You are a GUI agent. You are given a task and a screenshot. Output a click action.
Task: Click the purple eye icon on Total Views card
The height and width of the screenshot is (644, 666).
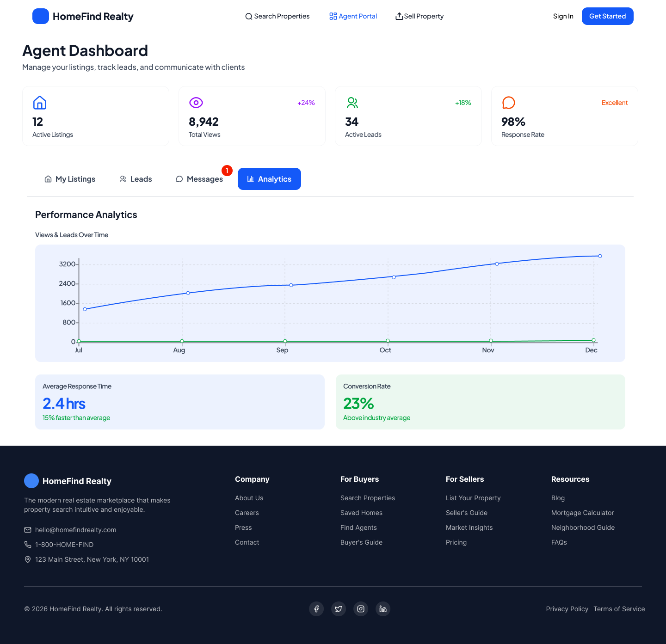(196, 103)
